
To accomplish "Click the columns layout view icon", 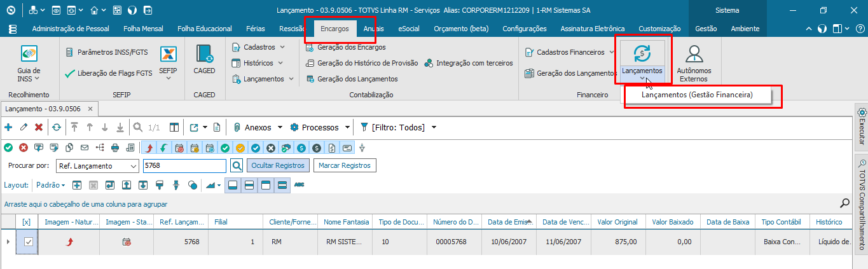I will [x=174, y=127].
